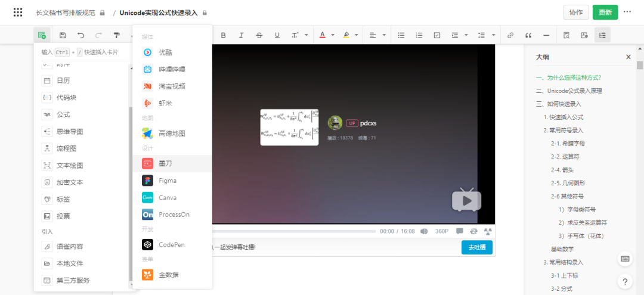Expand the font color dropdown arrow
This screenshot has height=295, width=644.
333,35
